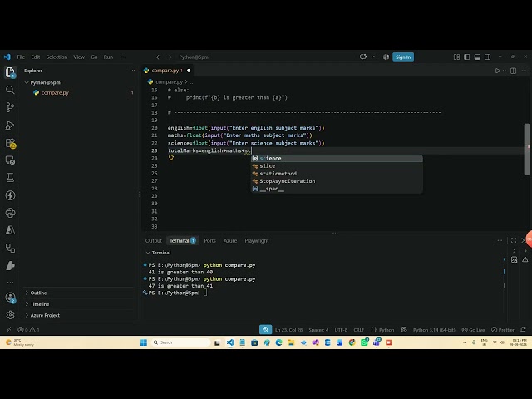Viewport: 532px width, 399px height.
Task: Open the Source Control view
Action: [10, 107]
